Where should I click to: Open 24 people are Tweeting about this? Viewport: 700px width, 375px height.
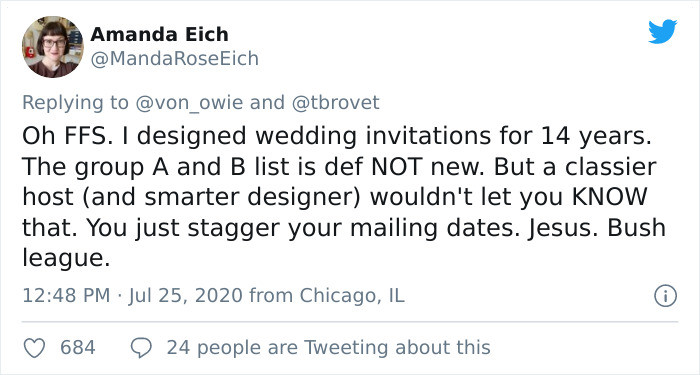[x=329, y=347]
